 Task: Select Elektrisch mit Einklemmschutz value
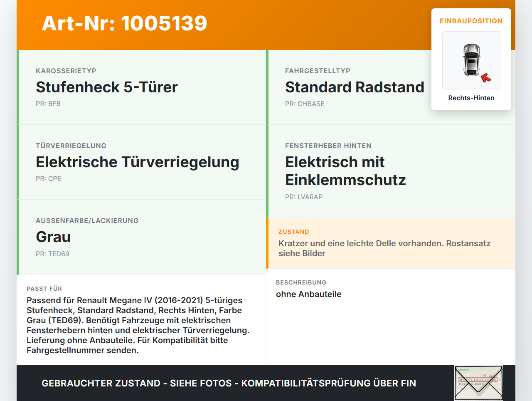tap(345, 171)
